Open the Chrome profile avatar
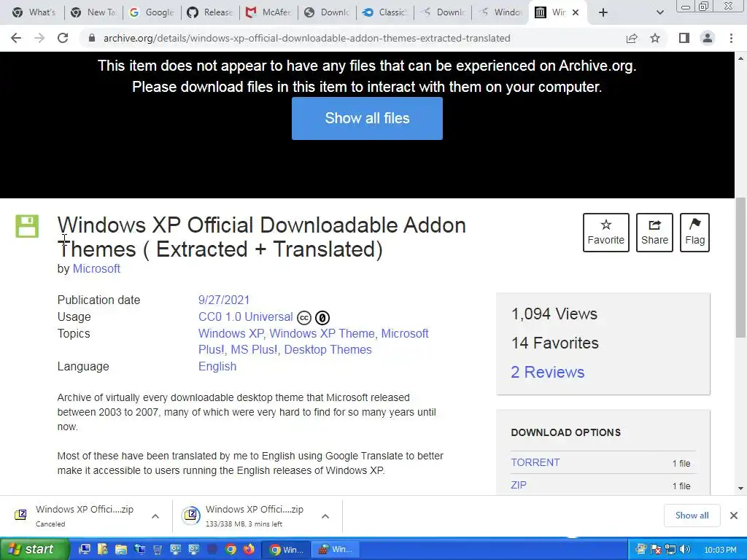Viewport: 747px width, 560px height. (708, 38)
